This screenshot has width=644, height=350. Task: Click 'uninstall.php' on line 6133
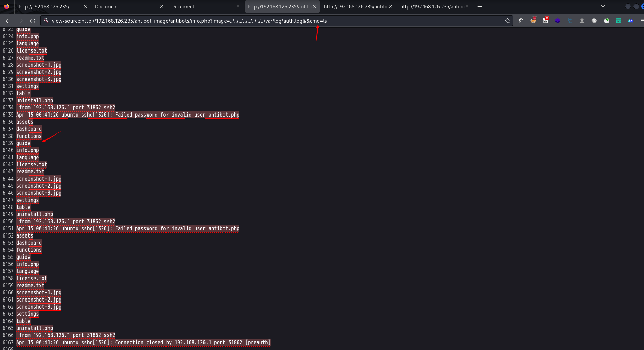35,100
